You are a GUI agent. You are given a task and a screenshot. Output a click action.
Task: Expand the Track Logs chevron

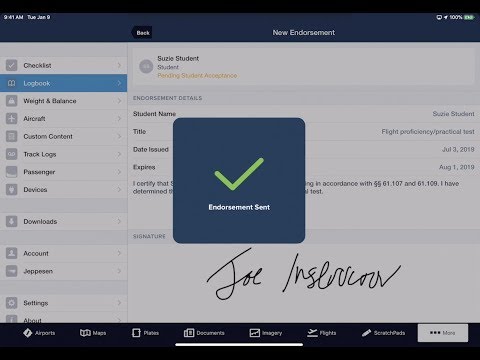[119, 154]
